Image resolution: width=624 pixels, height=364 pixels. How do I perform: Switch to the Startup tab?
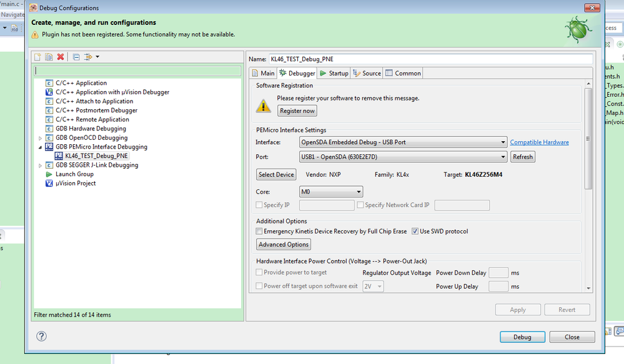tap(334, 73)
